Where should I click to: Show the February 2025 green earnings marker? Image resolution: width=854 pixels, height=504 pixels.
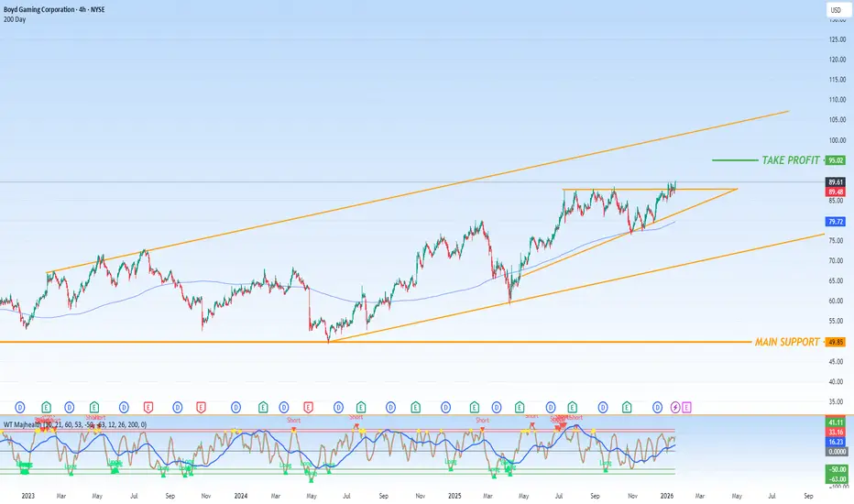475,407
